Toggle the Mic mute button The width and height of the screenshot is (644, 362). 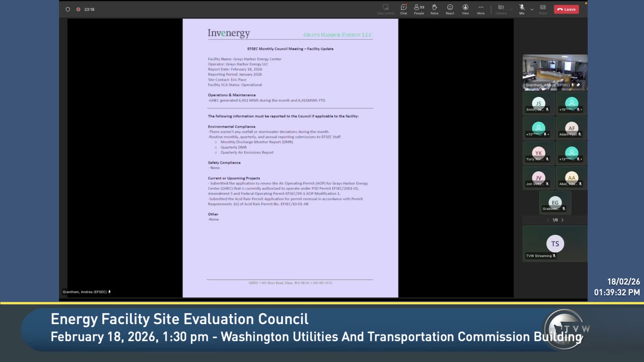tap(522, 9)
